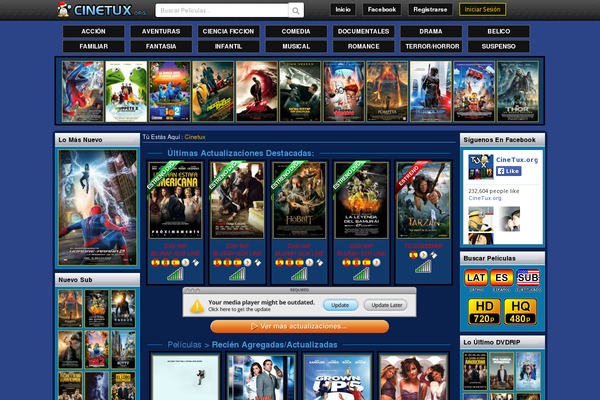Open the Acción genre

click(x=93, y=31)
